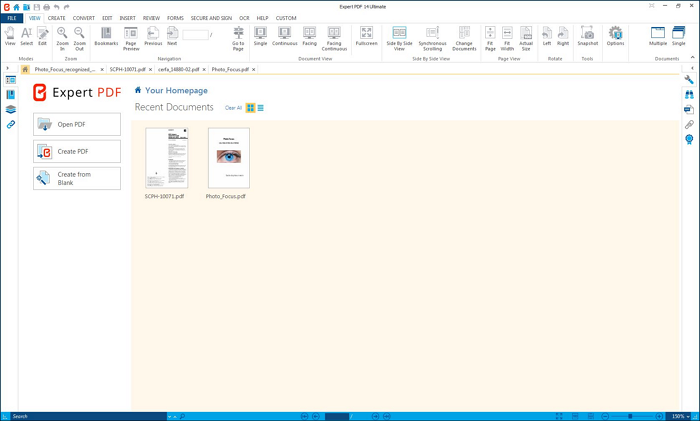Open the Options gear in the ribbon

click(x=615, y=37)
